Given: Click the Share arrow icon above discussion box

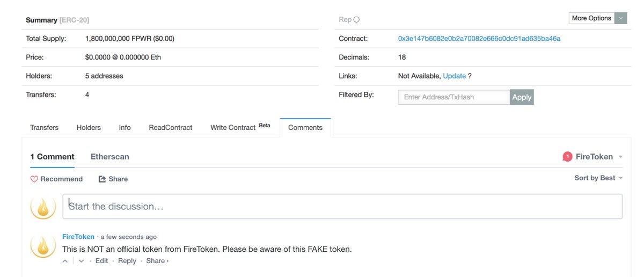Looking at the screenshot, I should 102,179.
